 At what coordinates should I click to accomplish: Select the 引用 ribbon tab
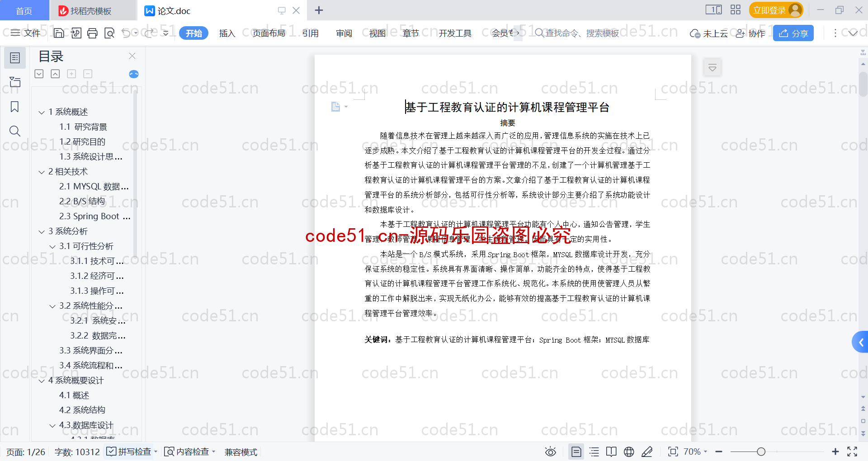(x=311, y=33)
